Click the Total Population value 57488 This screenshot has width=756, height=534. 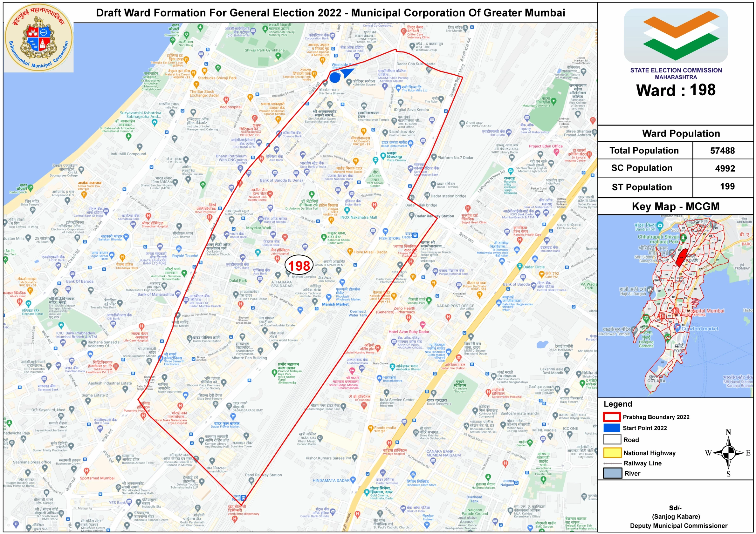click(x=722, y=151)
